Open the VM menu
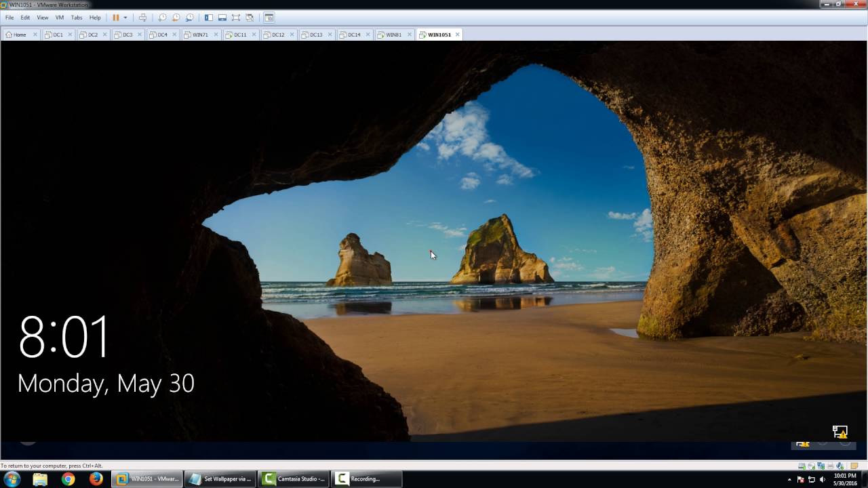The height and width of the screenshot is (488, 868). 60,18
